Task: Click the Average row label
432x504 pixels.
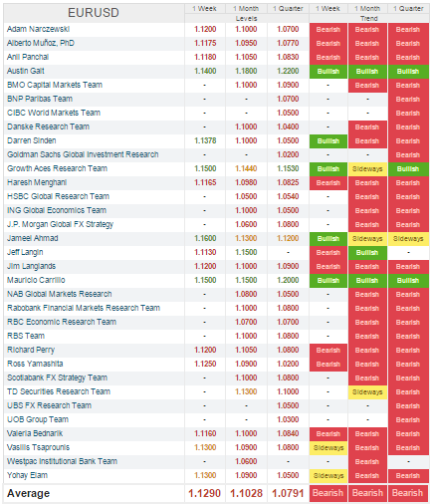Action: 29,493
